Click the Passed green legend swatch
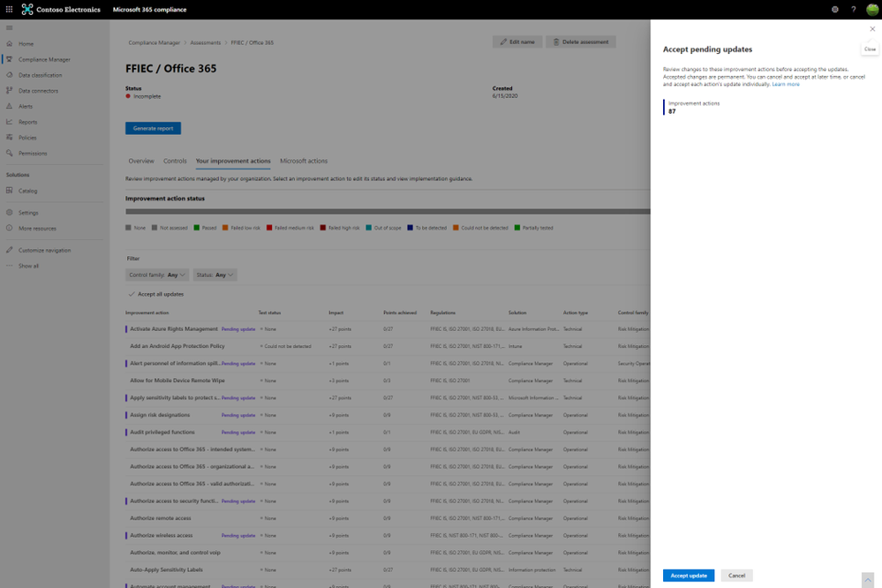882x588 pixels. coord(196,228)
